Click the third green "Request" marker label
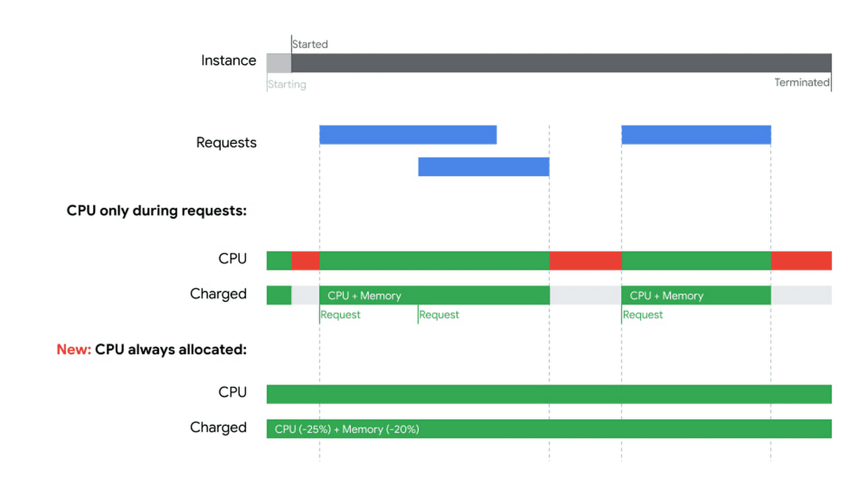The width and height of the screenshot is (868, 488). coord(643,314)
